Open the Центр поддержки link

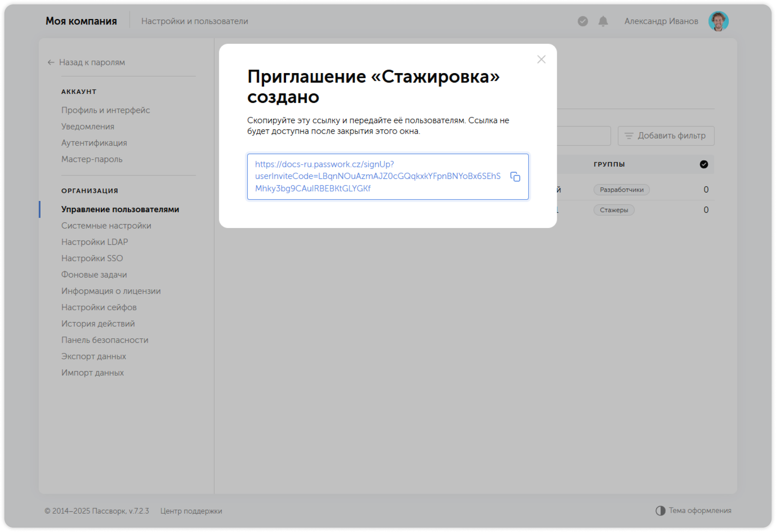click(191, 511)
